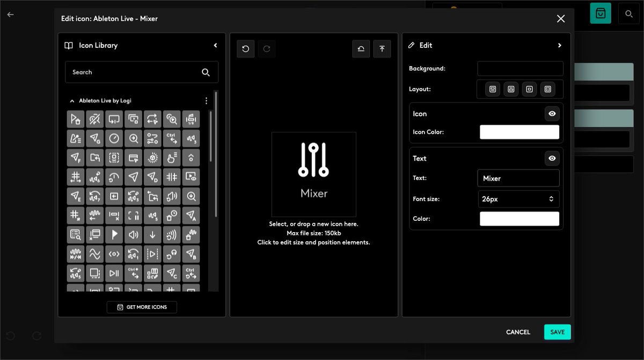Select the lock with clock icon

tap(172, 215)
